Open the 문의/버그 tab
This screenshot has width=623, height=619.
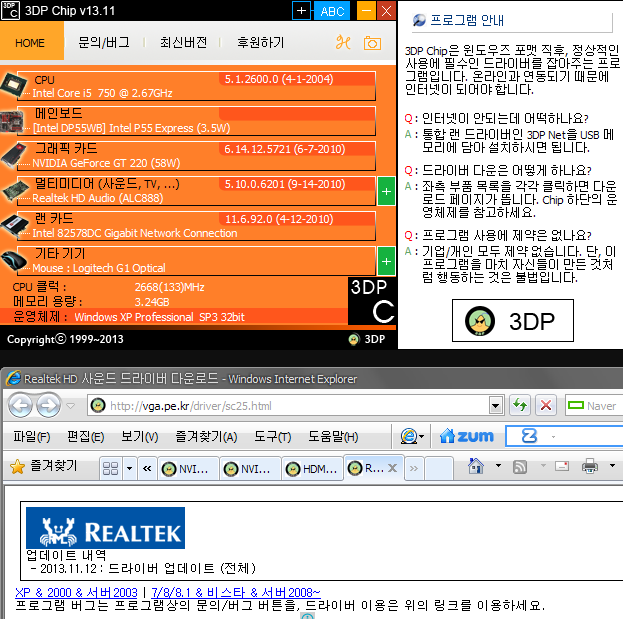click(x=104, y=42)
